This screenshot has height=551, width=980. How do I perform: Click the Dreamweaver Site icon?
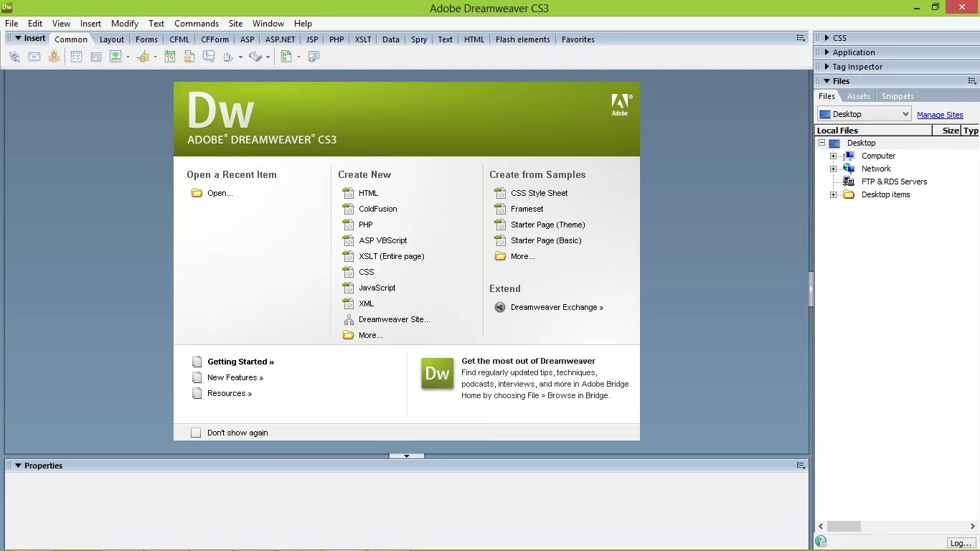click(x=349, y=319)
